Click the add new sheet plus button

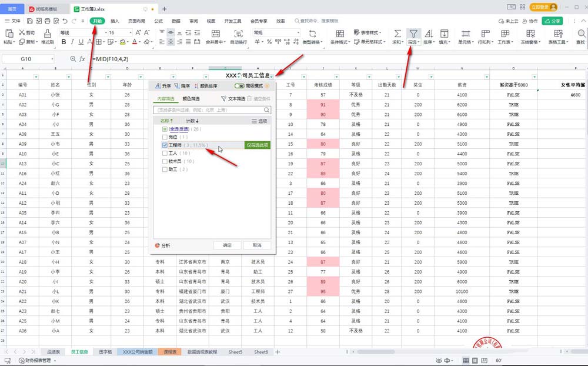tap(278, 352)
